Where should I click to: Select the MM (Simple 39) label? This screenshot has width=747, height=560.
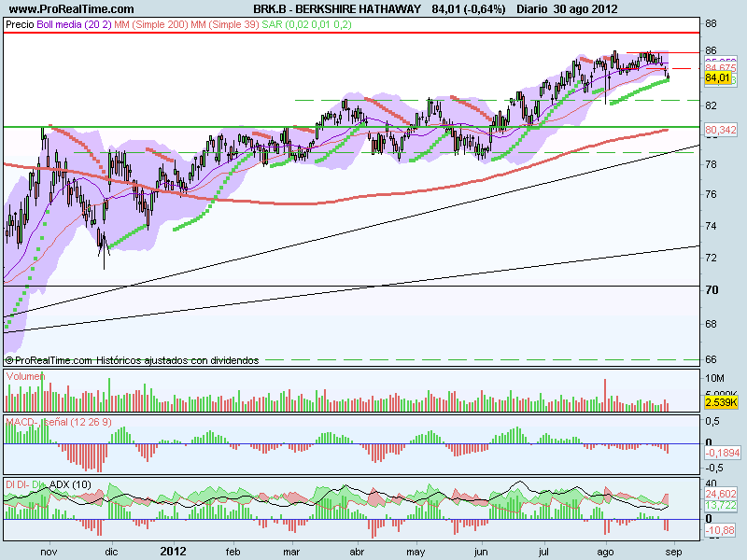click(x=225, y=24)
